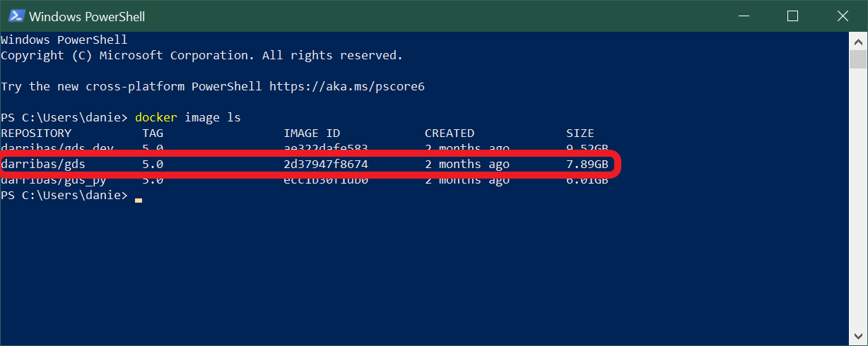This screenshot has height=346, width=868.
Task: Click the Windows PowerShell title text
Action: 88,16
